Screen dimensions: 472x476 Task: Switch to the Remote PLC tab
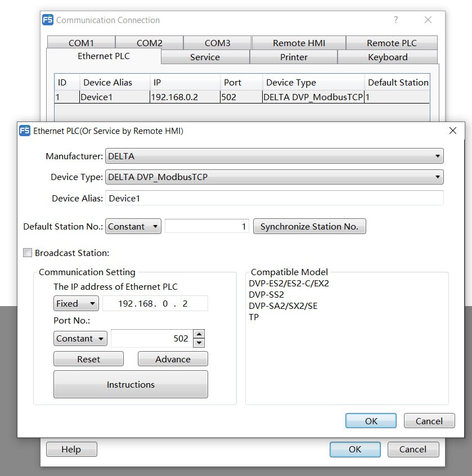(392, 43)
